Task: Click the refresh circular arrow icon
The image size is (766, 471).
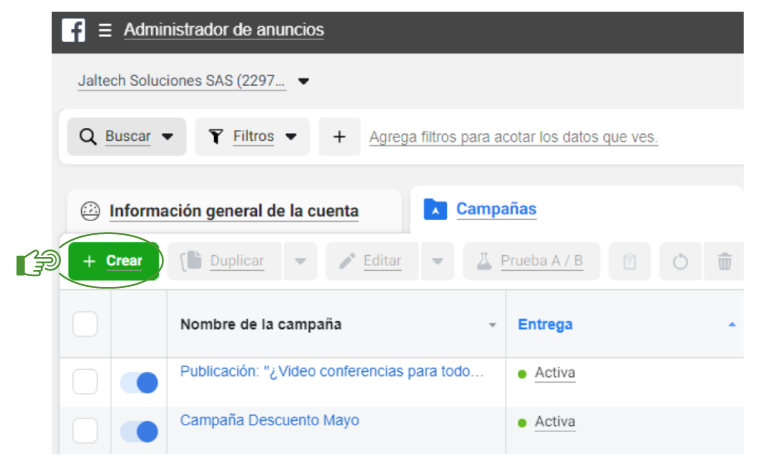Action: [x=680, y=261]
